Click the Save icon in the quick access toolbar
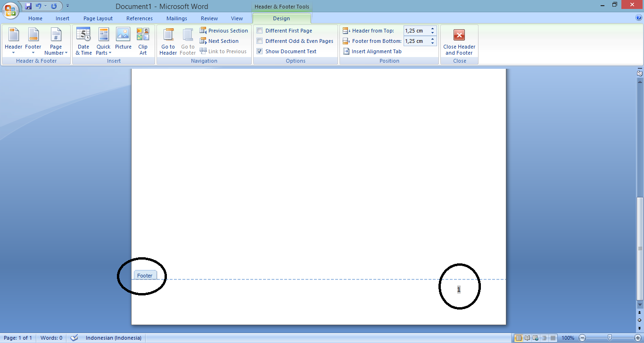Screen dimensions: 644x343 click(x=28, y=6)
